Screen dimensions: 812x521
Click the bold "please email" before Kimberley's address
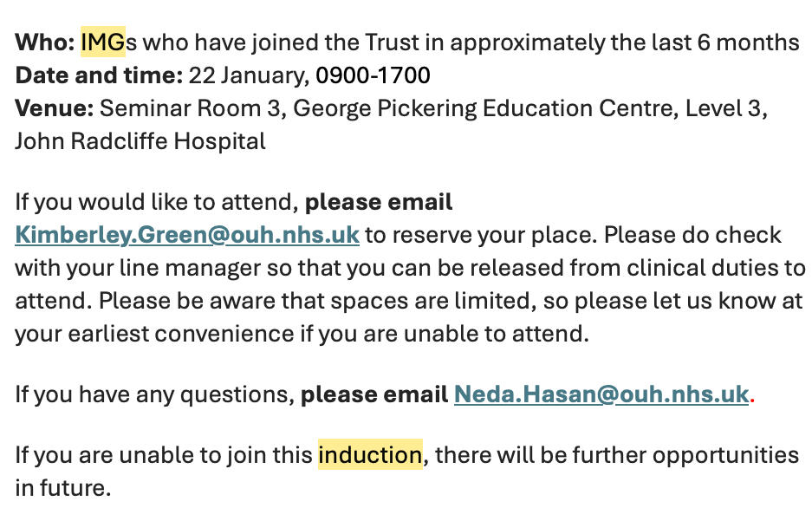[x=379, y=202]
